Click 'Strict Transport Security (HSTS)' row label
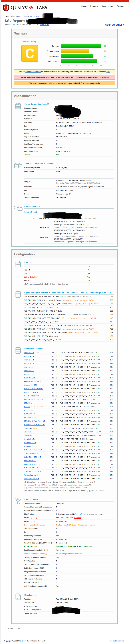The image size is (129, 644). [36, 565]
